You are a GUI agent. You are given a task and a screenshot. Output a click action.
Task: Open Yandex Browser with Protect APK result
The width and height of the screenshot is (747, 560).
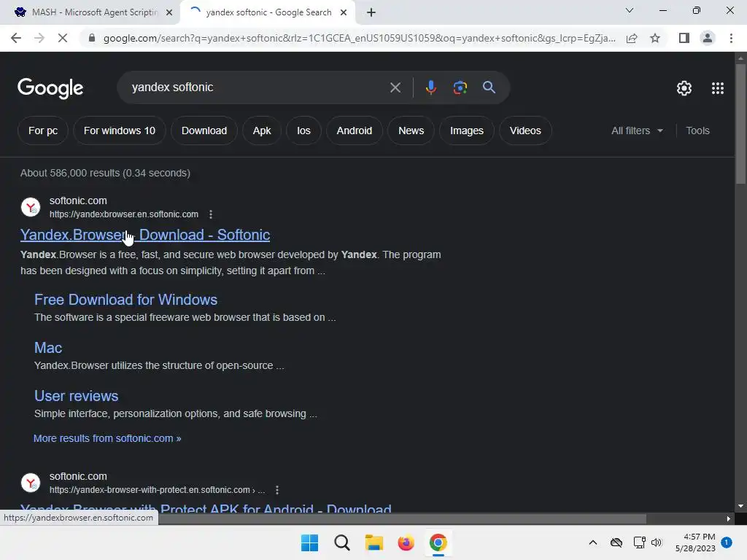click(x=206, y=507)
